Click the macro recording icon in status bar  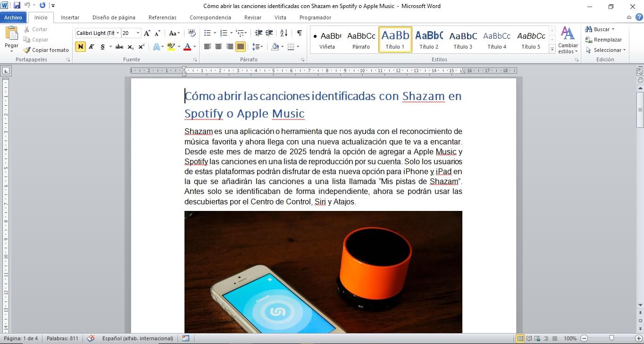coord(185,338)
